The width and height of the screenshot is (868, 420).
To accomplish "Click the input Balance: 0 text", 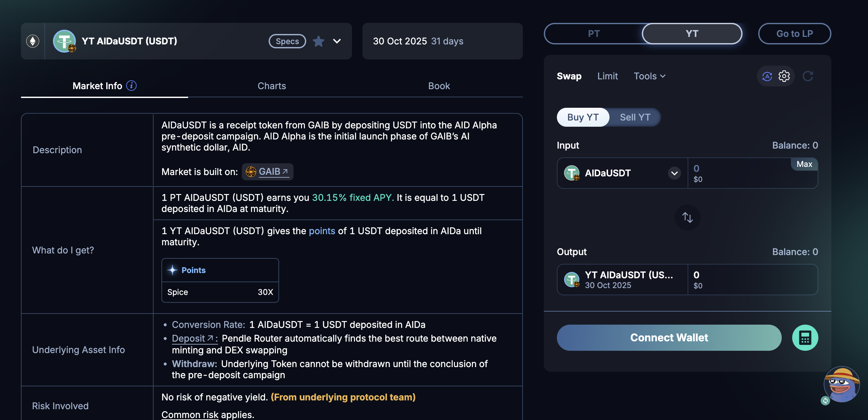I will click(x=795, y=145).
